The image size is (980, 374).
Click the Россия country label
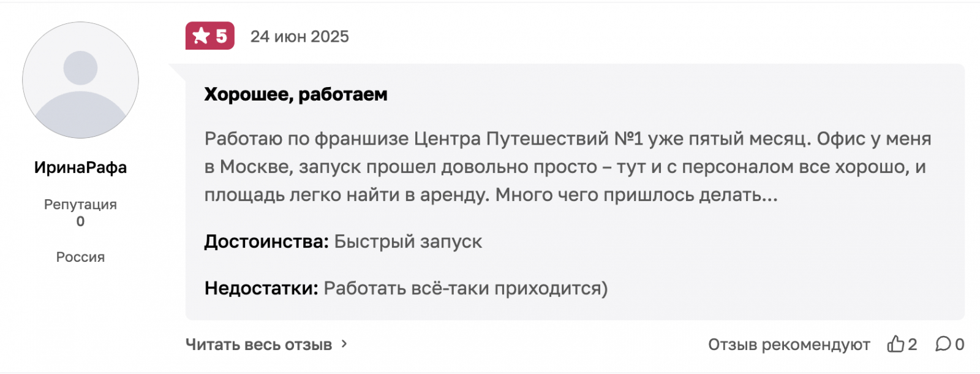(x=80, y=257)
